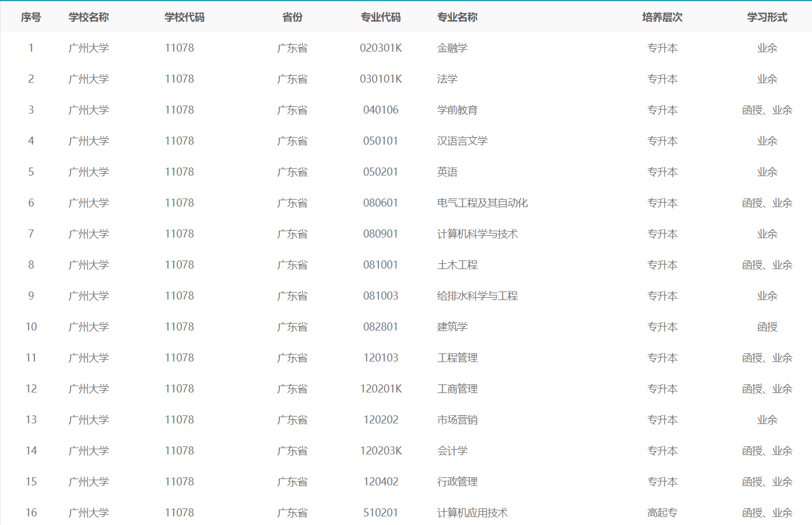Screen dimensions: 812x525
Task: Click major code 050101
Action: [x=381, y=141]
